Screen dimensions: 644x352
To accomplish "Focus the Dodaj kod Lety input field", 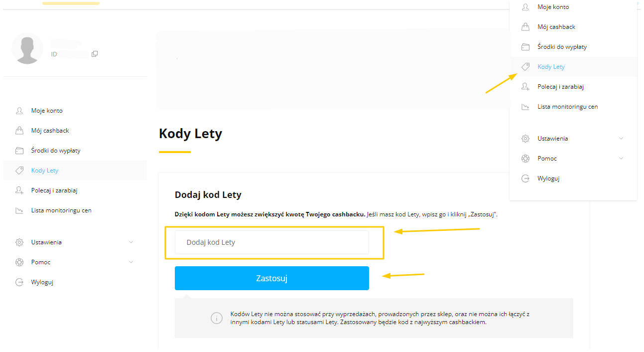I will click(x=272, y=242).
